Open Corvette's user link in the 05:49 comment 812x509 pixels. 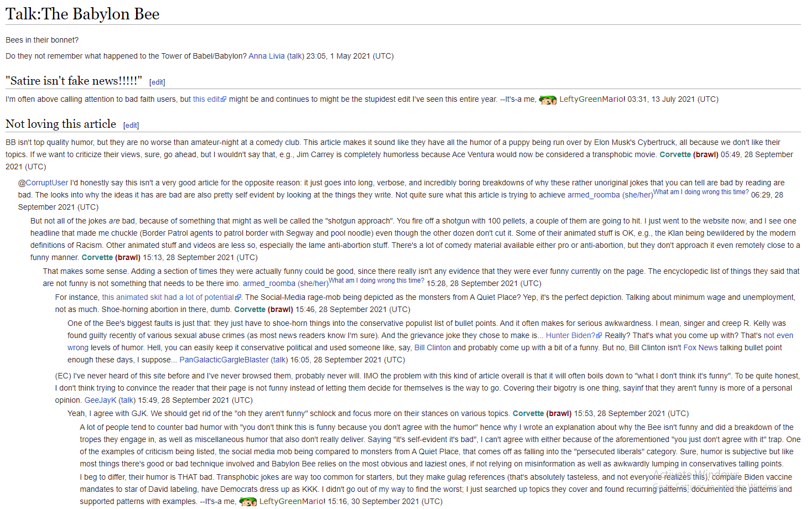pos(675,154)
